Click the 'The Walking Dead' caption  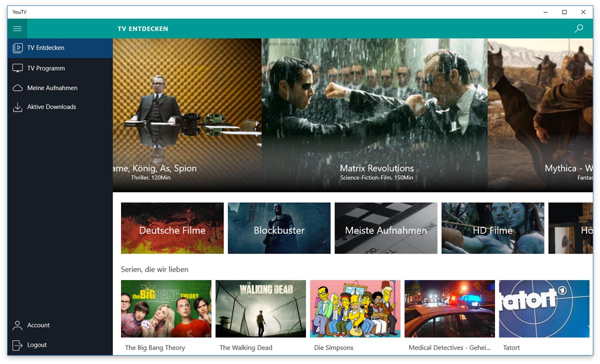pos(246,348)
